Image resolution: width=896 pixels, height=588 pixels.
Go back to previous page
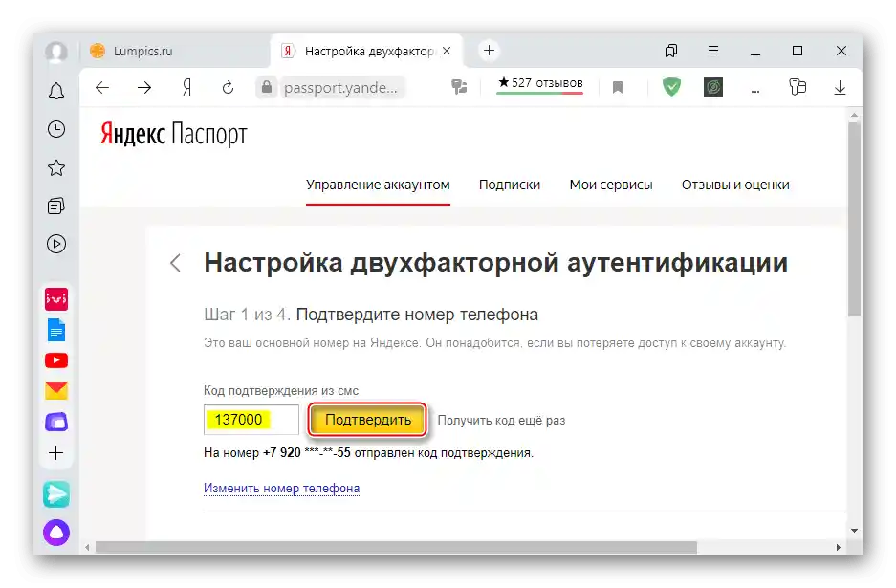point(102,87)
